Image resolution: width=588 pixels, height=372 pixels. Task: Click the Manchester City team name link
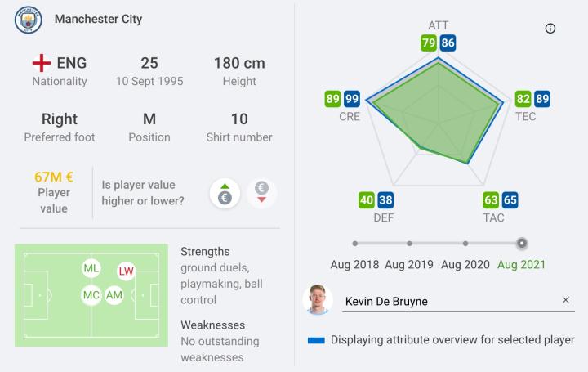[x=98, y=19]
